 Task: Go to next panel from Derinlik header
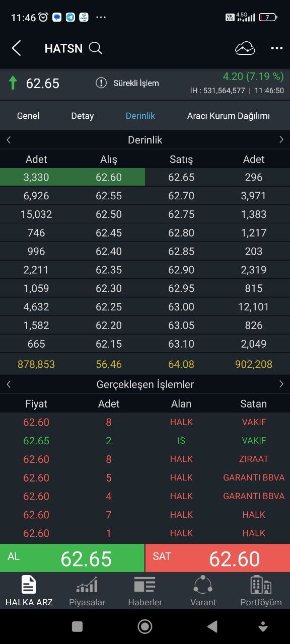click(x=281, y=140)
